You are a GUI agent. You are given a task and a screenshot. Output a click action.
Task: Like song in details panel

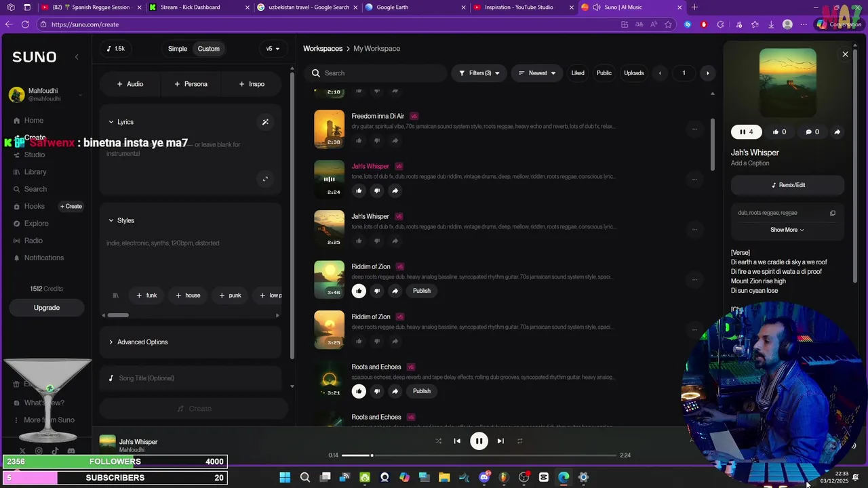tap(779, 132)
